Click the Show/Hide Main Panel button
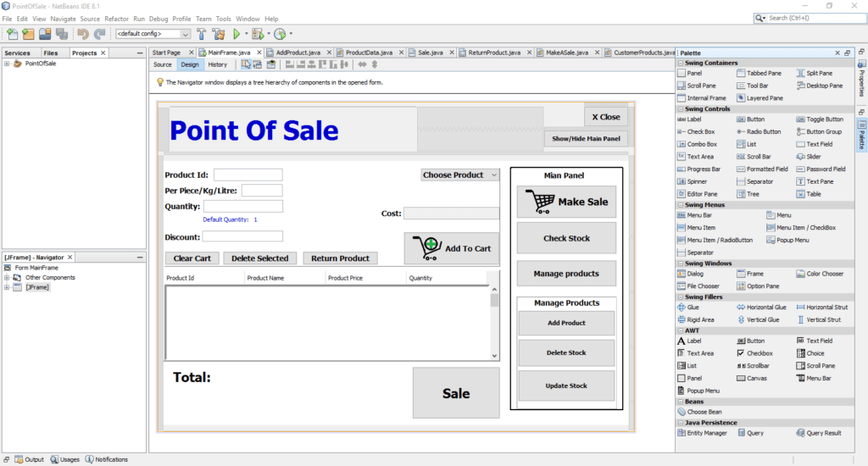The width and height of the screenshot is (868, 466). (586, 138)
